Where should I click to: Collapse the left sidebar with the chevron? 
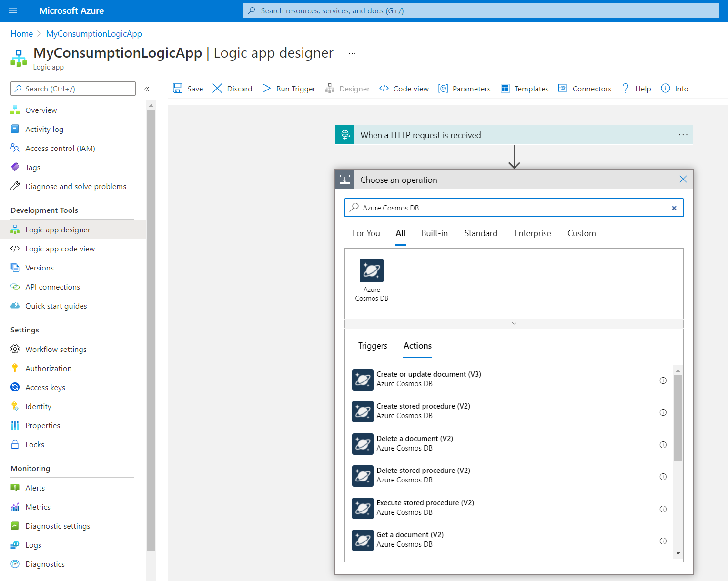147,89
